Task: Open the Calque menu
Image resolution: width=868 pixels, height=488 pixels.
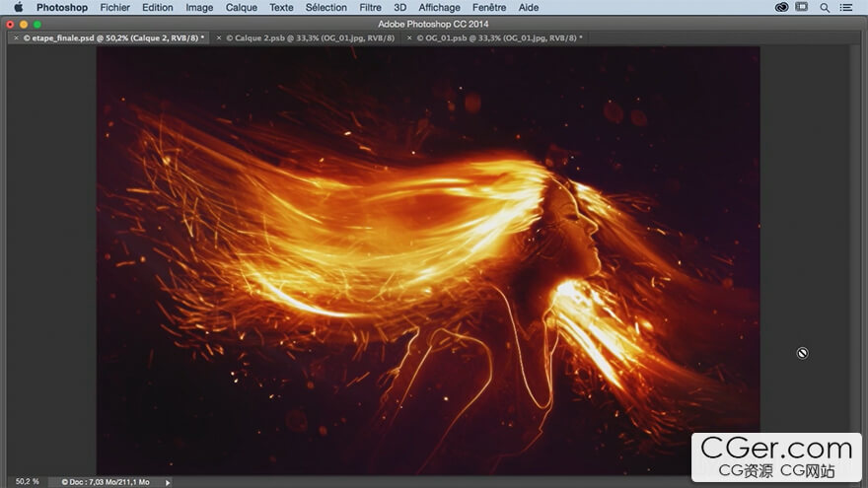Action: 242,7
